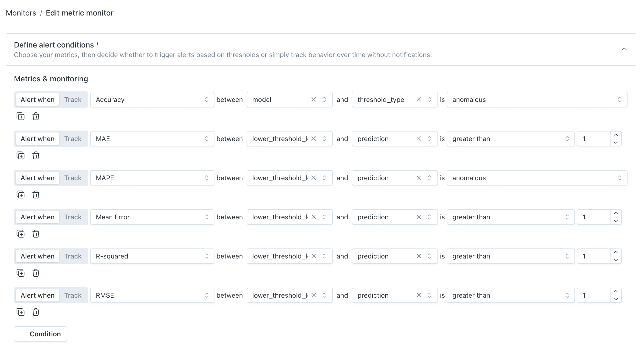The height and width of the screenshot is (348, 644).
Task: Clear the model field in Accuracy row
Action: [x=313, y=100]
